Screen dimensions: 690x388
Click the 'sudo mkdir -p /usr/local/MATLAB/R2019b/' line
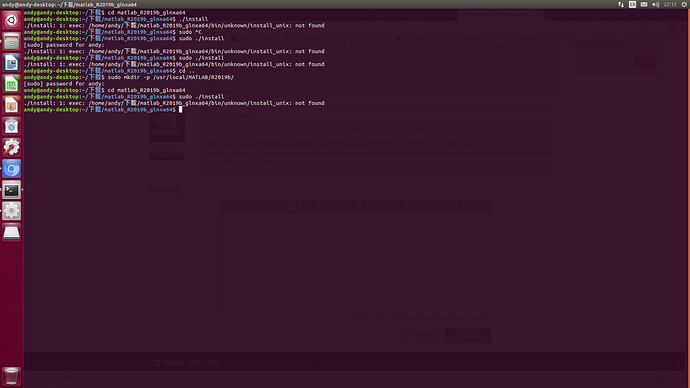tap(129, 77)
